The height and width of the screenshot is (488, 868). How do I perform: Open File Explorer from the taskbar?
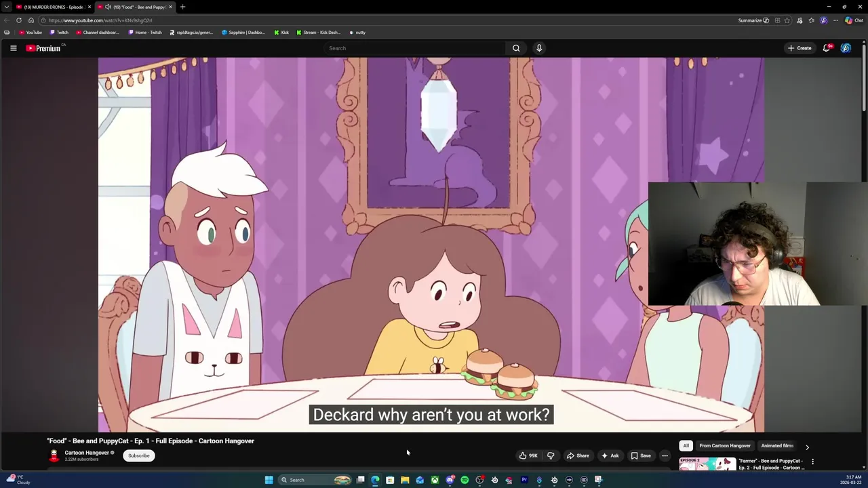point(405,480)
